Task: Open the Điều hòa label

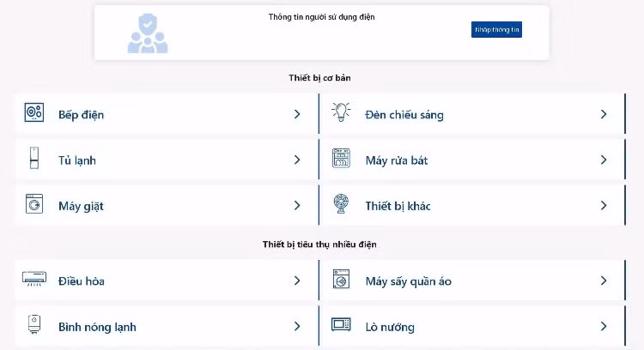Action: [x=82, y=281]
